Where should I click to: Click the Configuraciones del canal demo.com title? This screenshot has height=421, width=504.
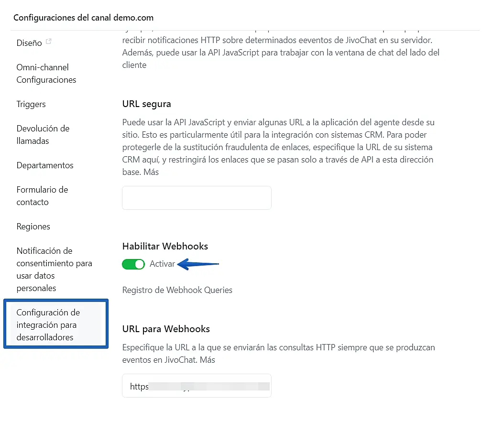(x=84, y=18)
